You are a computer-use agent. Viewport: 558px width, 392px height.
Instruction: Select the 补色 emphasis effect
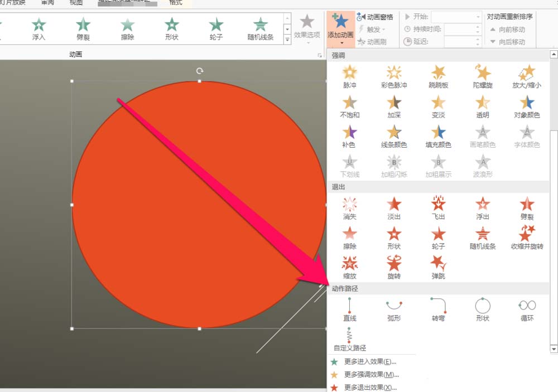[x=349, y=136]
